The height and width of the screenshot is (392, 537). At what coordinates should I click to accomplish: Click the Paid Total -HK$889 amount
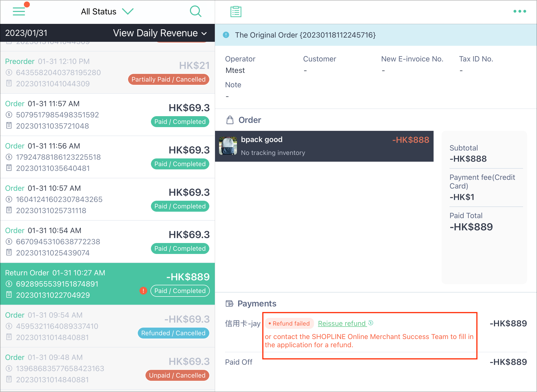(x=471, y=227)
